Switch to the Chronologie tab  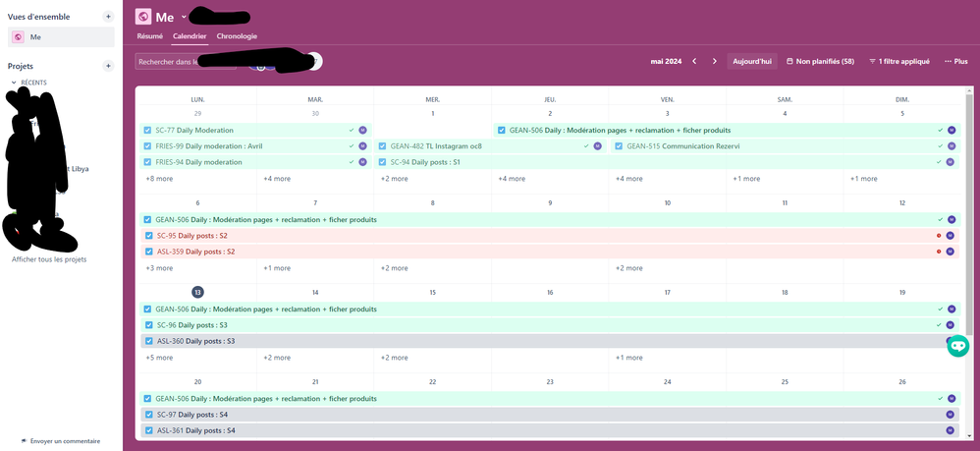click(x=237, y=36)
